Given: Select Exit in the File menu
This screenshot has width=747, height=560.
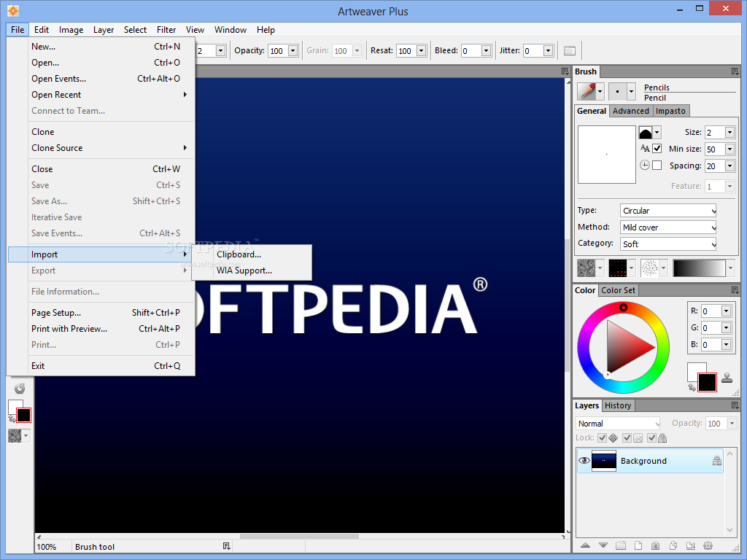Looking at the screenshot, I should pos(101,366).
